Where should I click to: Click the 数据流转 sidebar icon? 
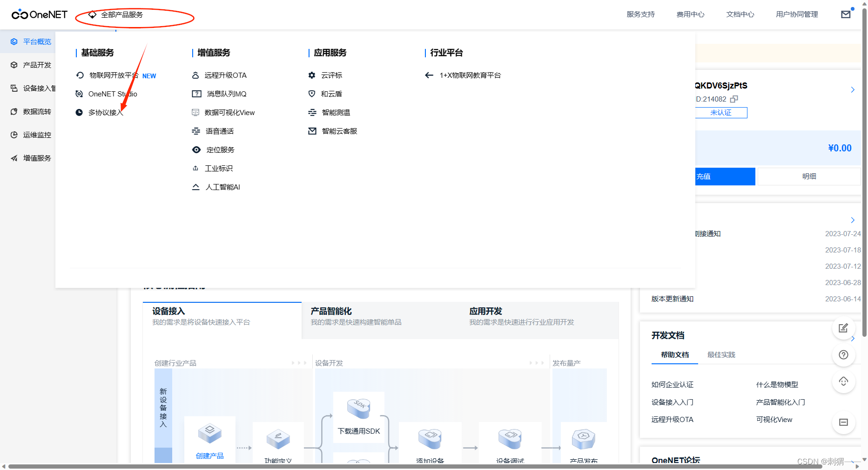pyautogui.click(x=14, y=111)
